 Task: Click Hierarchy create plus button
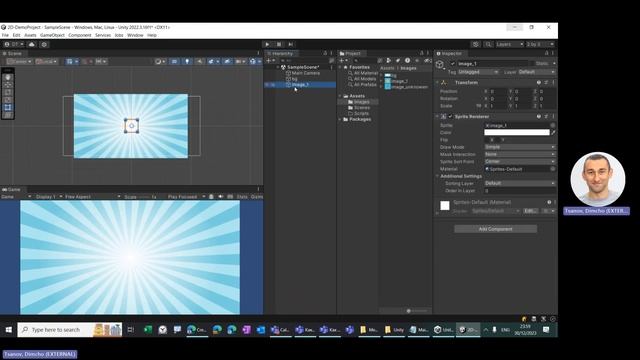click(270, 61)
